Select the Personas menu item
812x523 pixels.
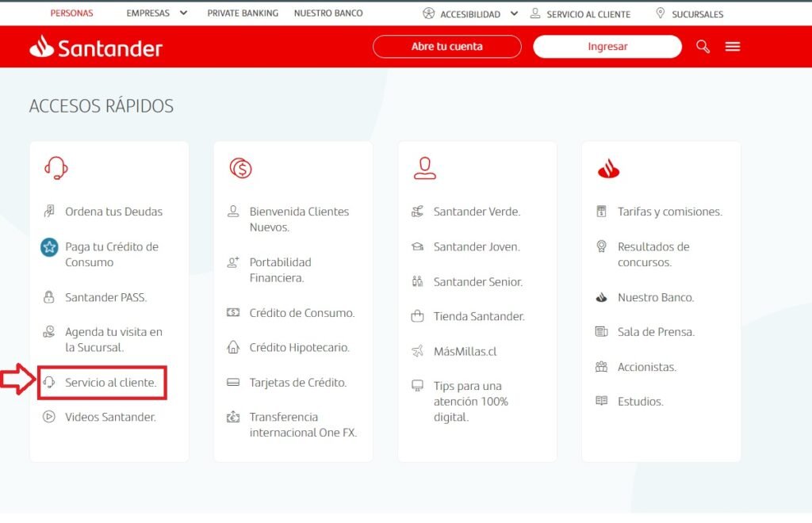(x=72, y=13)
